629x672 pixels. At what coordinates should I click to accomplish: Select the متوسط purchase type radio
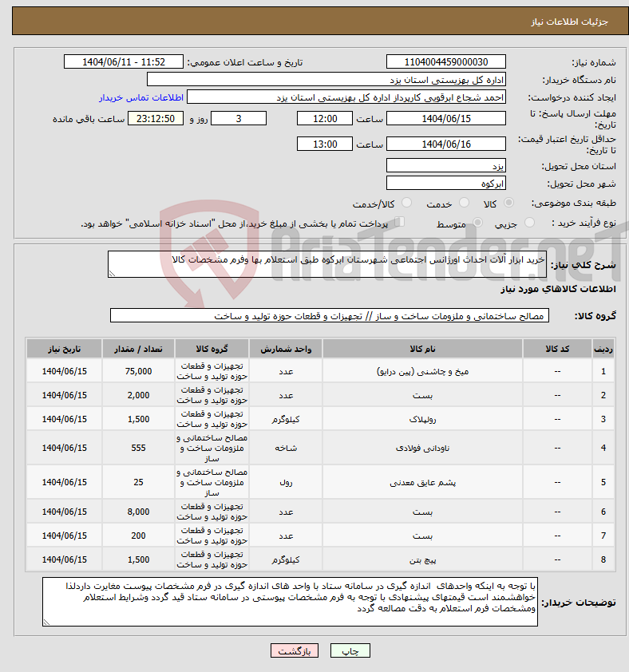click(477, 223)
